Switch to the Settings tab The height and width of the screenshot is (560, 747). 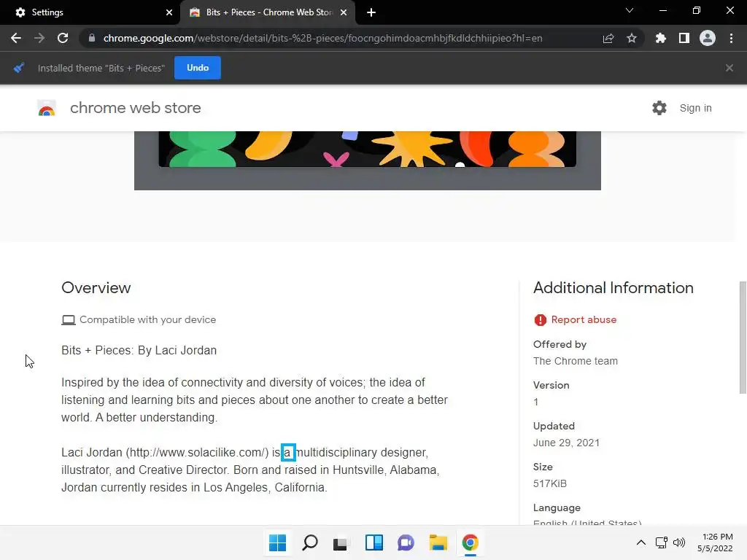coord(90,12)
